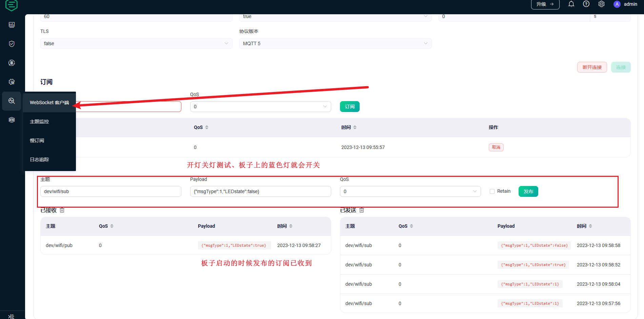Collapse the sidebar with the bottom toggle icon
The height and width of the screenshot is (319, 644).
coord(11,316)
